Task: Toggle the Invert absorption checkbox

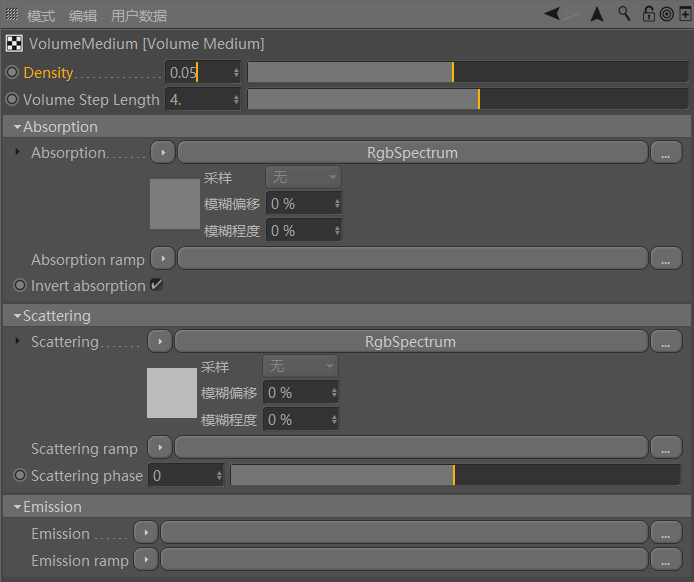Action: point(156,285)
